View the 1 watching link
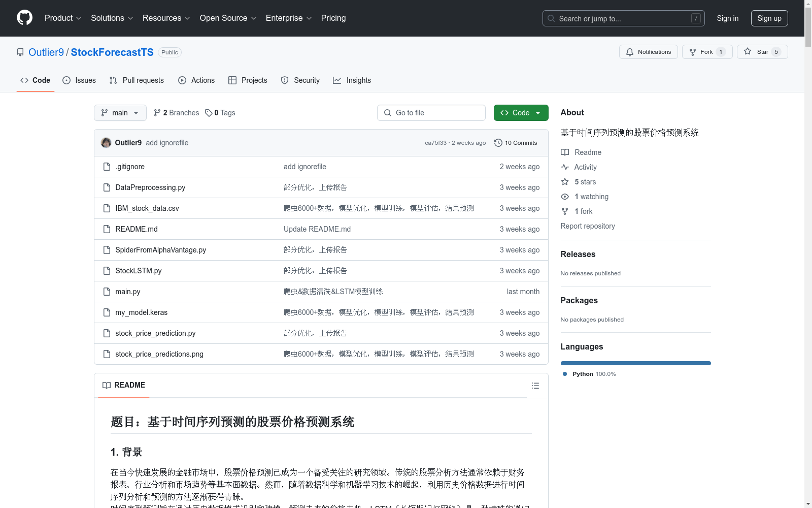Image resolution: width=812 pixels, height=508 pixels. [x=585, y=197]
